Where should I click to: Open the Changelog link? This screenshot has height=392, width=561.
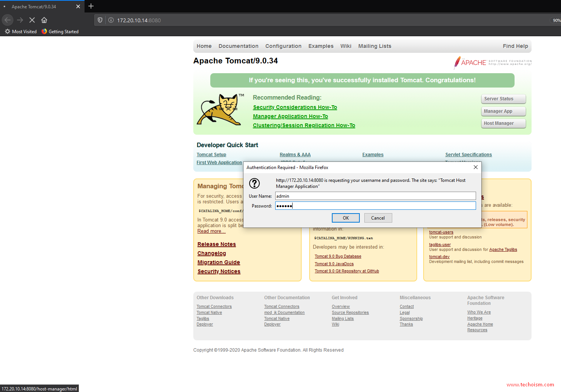(x=212, y=254)
